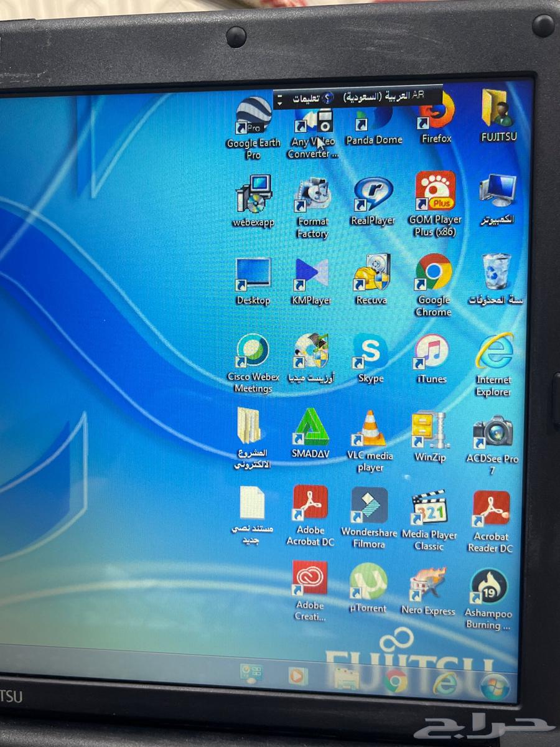Launch Cisco Webex Meetings shortcut
560x747 pixels.
(x=253, y=364)
